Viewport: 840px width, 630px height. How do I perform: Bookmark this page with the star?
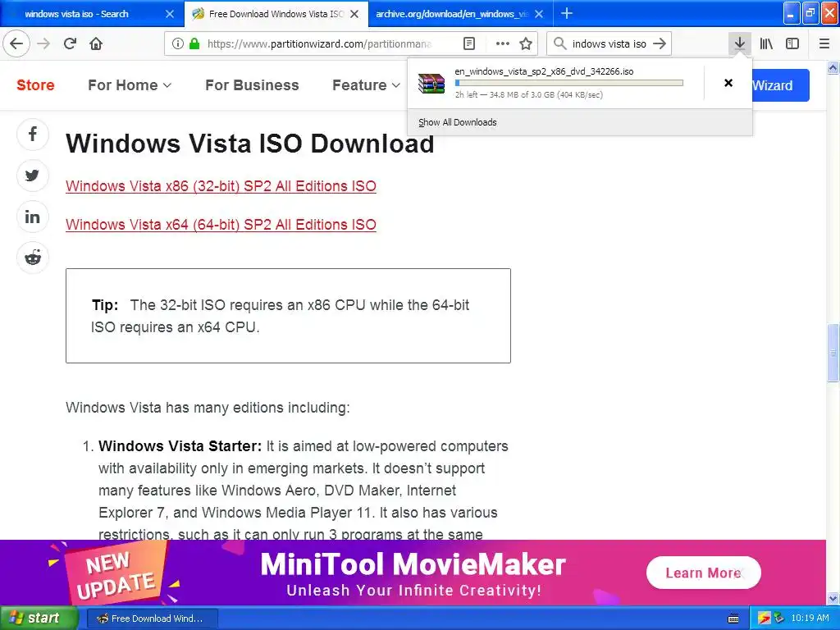tap(526, 43)
